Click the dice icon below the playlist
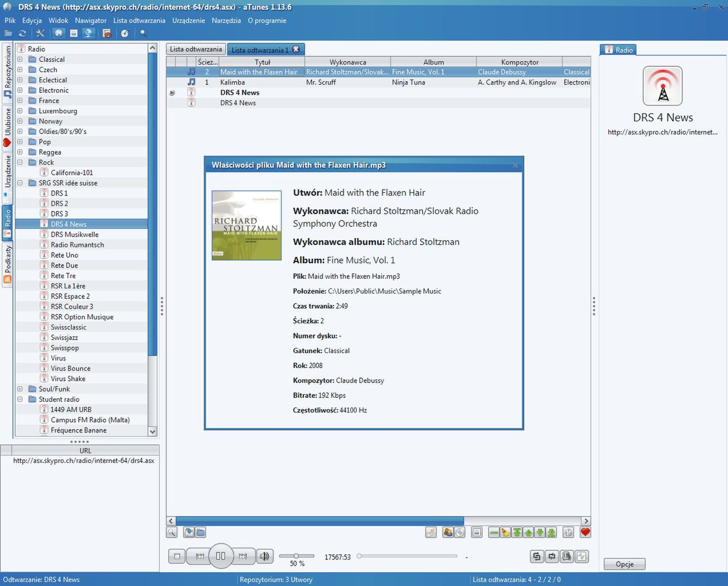This screenshot has height=586, width=728. point(568,533)
